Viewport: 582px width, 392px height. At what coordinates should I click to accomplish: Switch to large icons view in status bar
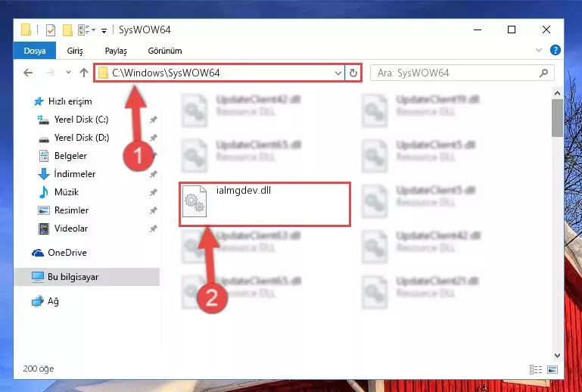click(552, 369)
